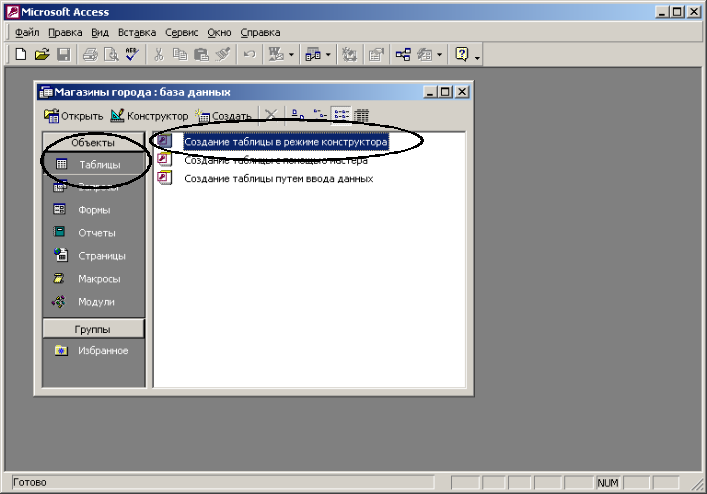The image size is (707, 494).
Task: Expand the New Object dropdown arrow
Action: [440, 55]
